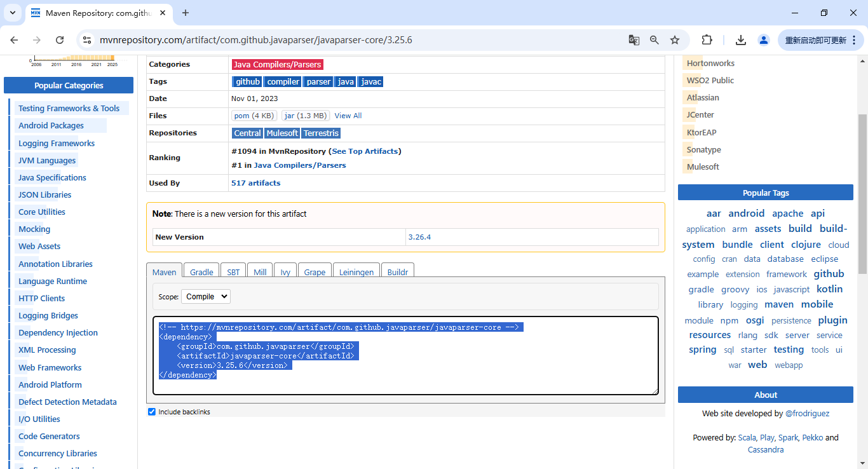This screenshot has width=868, height=469.
Task: Open JSON Libraries category
Action: [44, 194]
